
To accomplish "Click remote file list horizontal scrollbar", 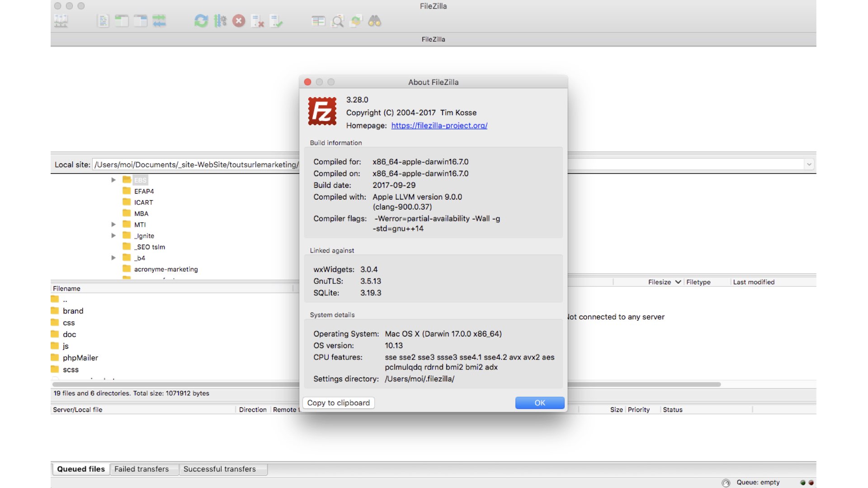I will click(644, 385).
